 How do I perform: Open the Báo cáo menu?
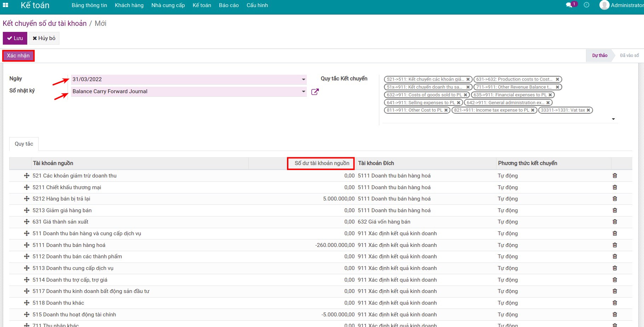[x=229, y=5]
